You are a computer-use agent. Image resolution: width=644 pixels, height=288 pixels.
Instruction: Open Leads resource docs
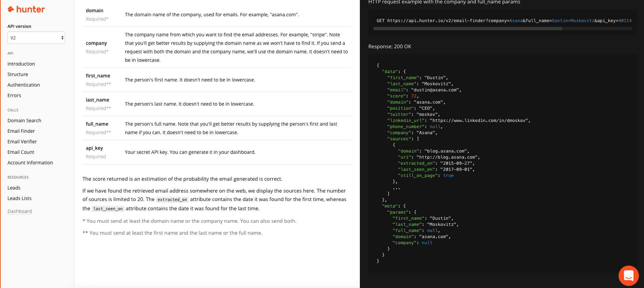(x=14, y=188)
